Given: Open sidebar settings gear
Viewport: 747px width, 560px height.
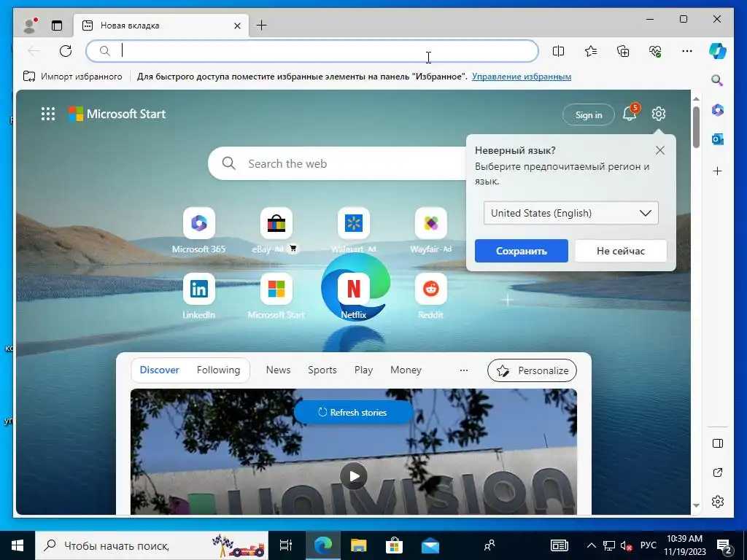Looking at the screenshot, I should [718, 502].
